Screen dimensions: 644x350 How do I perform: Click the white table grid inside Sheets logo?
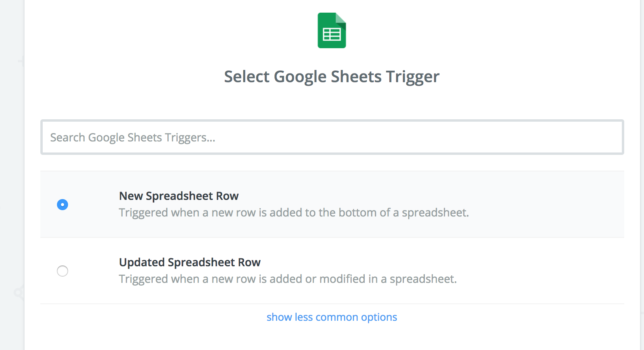[x=331, y=35]
